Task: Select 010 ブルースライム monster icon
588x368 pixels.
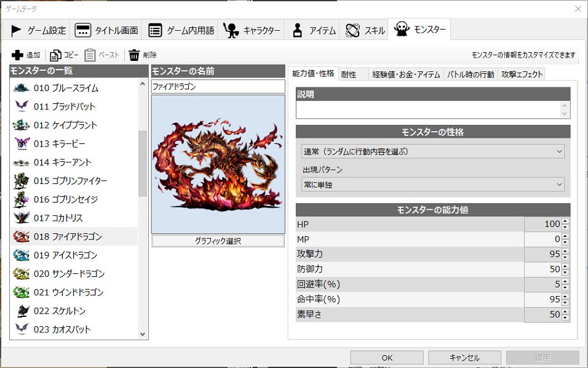Action: [x=22, y=88]
